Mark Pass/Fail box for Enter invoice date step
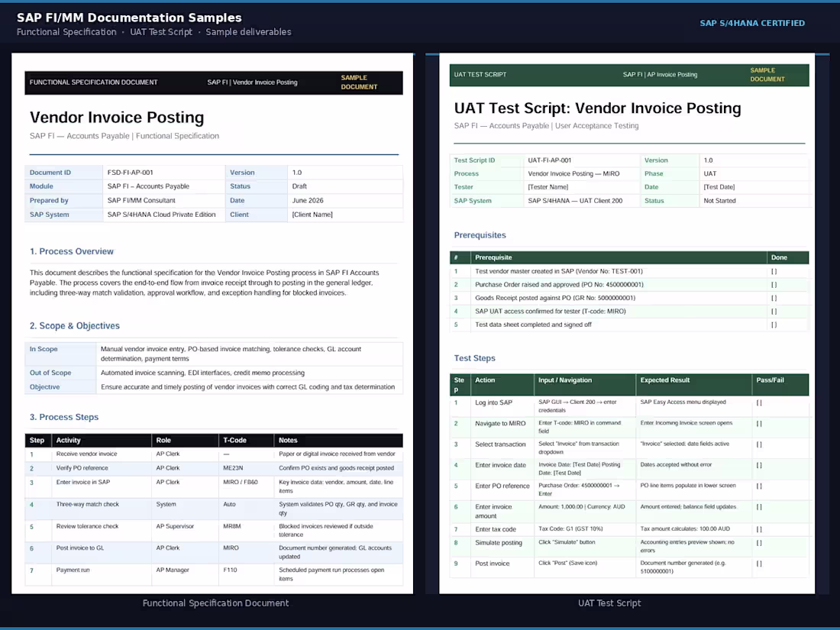Viewport: 840px width, 630px height. point(759,465)
